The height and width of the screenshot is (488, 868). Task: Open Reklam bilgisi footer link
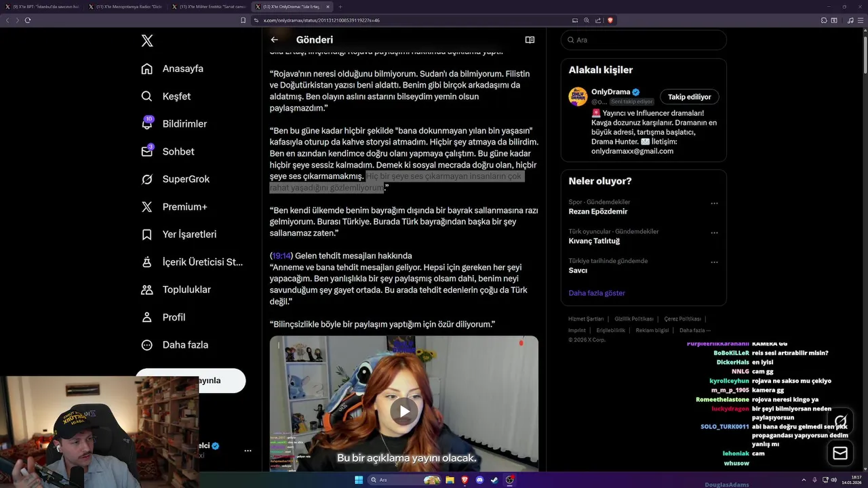click(x=652, y=330)
